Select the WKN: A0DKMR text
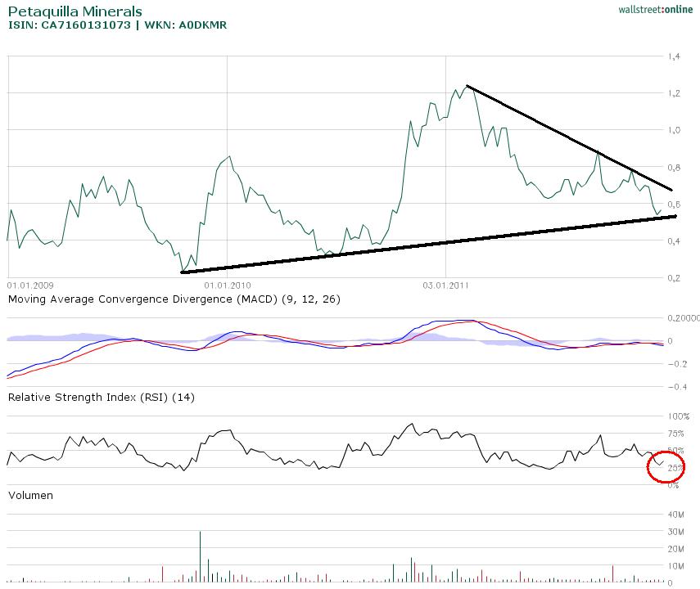 (185, 25)
